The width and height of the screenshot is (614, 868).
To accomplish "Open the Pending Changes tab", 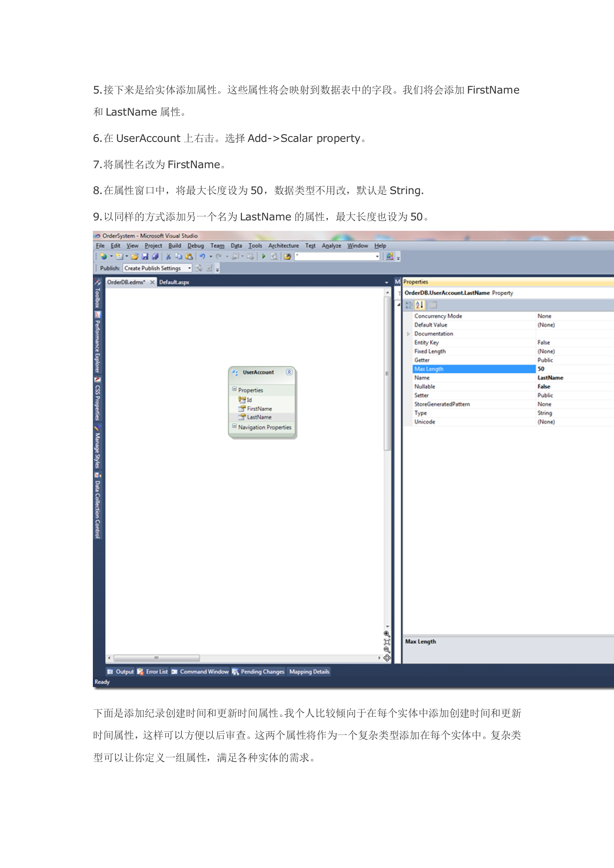I will (258, 672).
